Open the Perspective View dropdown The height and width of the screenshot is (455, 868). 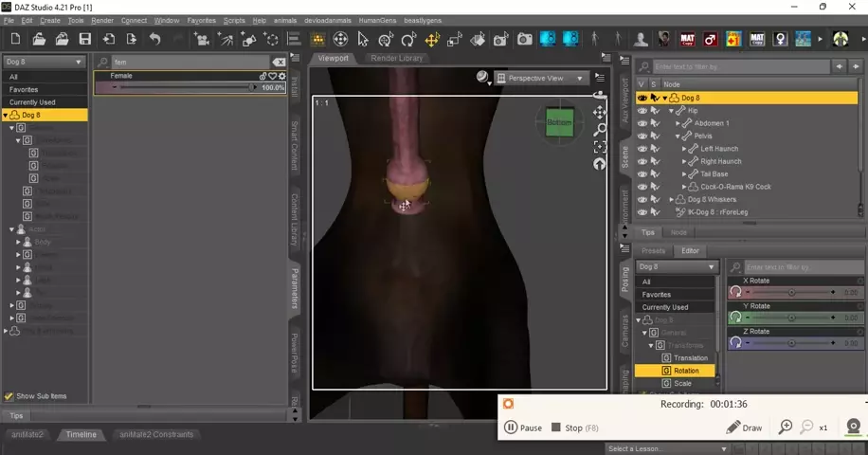point(540,79)
